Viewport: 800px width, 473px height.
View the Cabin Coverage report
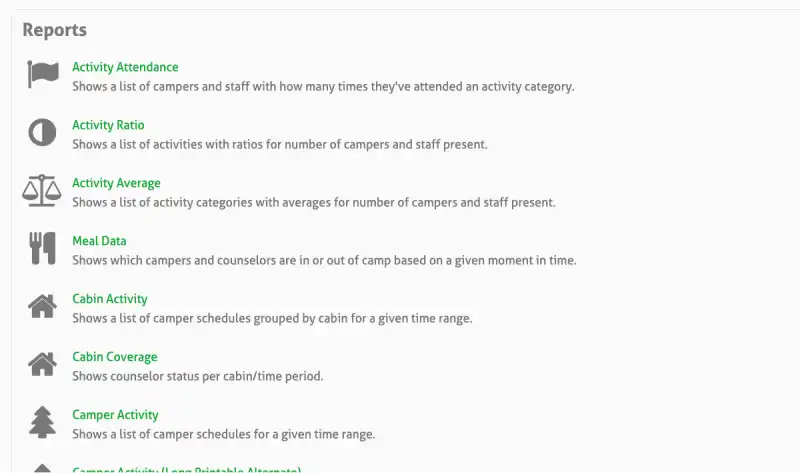click(x=115, y=357)
